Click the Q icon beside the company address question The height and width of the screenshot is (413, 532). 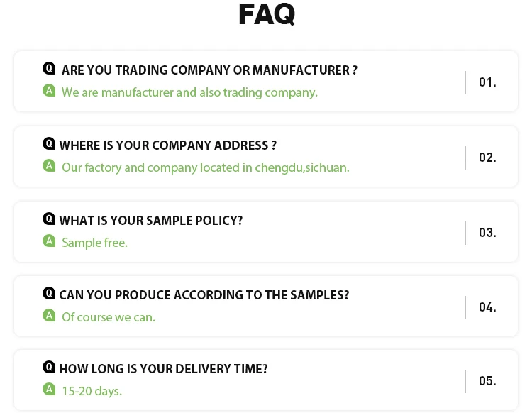point(49,143)
